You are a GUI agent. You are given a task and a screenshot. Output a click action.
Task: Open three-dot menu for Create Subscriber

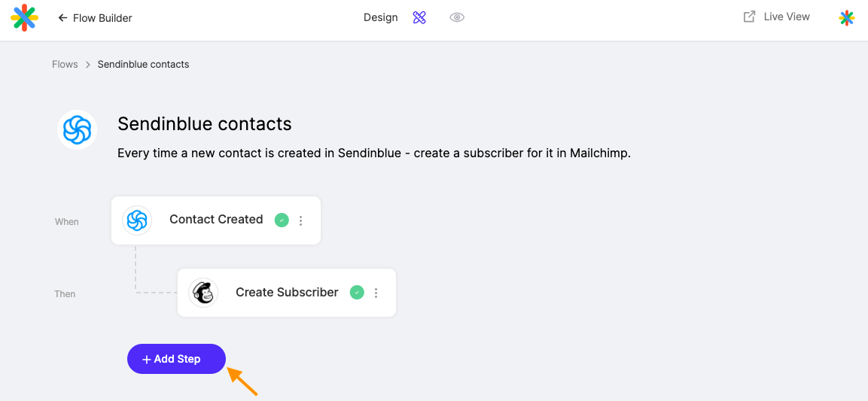coord(376,293)
